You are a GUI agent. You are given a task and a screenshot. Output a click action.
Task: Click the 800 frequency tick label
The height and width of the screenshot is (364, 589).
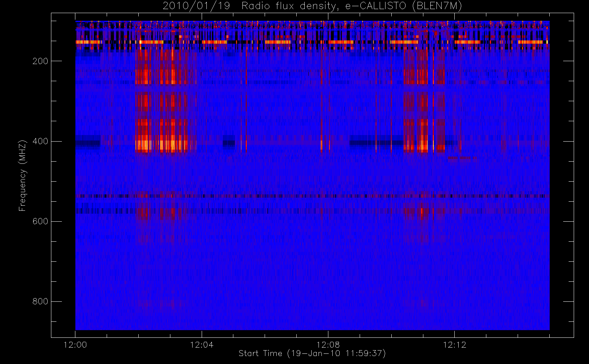[x=40, y=301]
